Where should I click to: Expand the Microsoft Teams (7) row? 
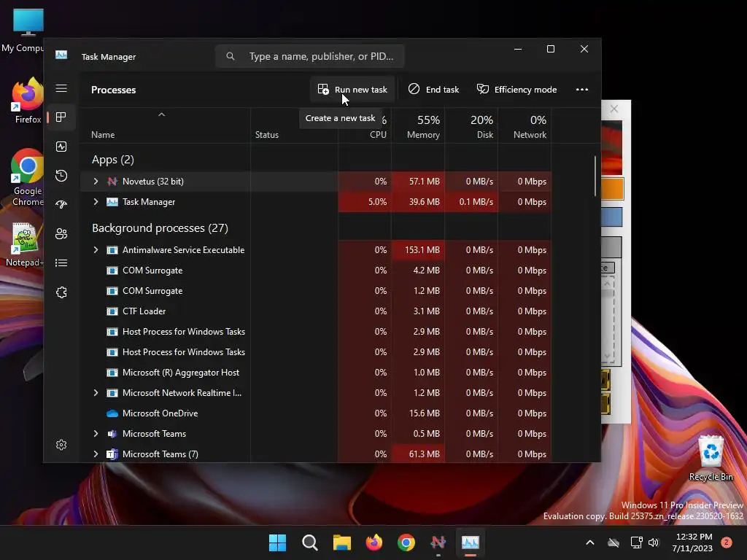(x=96, y=454)
